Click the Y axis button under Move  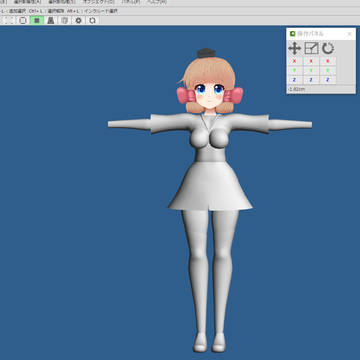point(294,71)
